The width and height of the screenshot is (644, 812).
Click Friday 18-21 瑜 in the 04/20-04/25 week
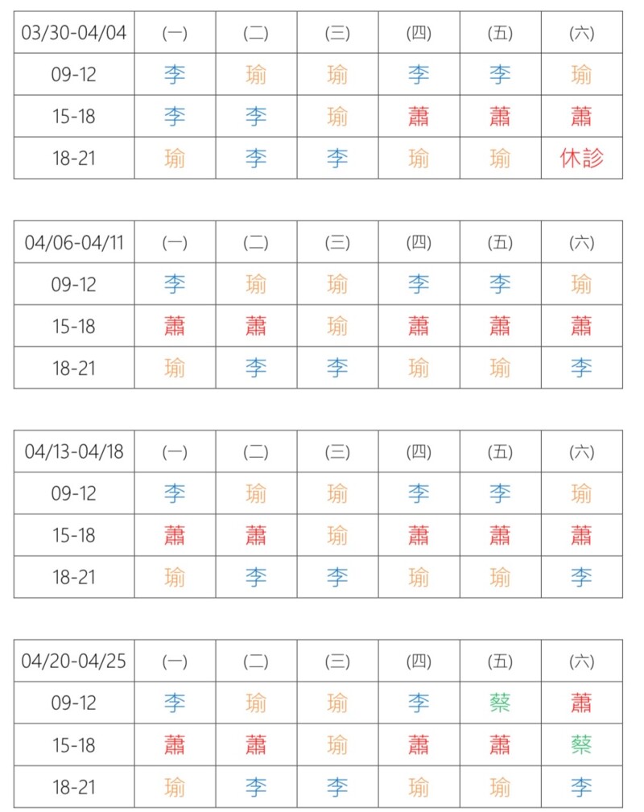tap(500, 786)
